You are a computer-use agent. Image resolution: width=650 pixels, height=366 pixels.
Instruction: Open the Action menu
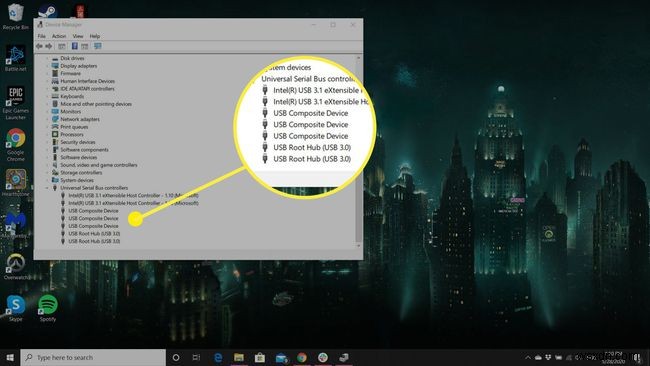pos(59,36)
